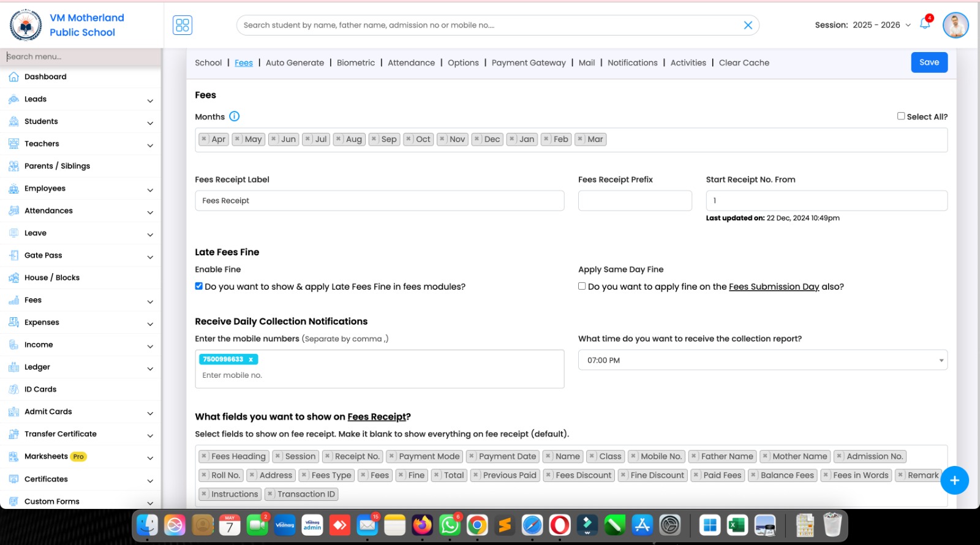Click the blue Save button
Screen dimensions: 980x545
929,62
